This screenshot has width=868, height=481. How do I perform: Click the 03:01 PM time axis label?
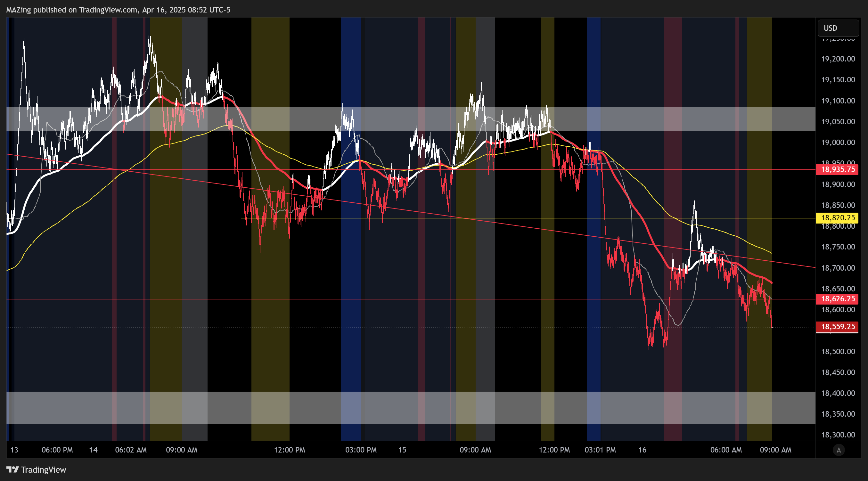coord(600,450)
